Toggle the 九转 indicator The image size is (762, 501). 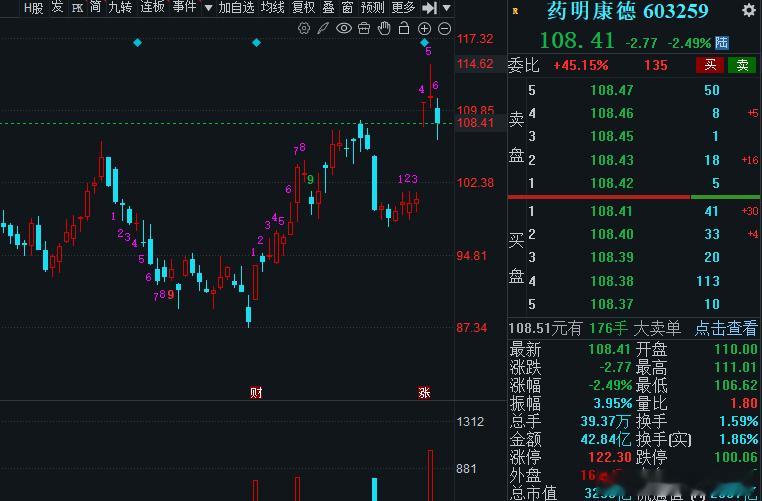pyautogui.click(x=120, y=7)
